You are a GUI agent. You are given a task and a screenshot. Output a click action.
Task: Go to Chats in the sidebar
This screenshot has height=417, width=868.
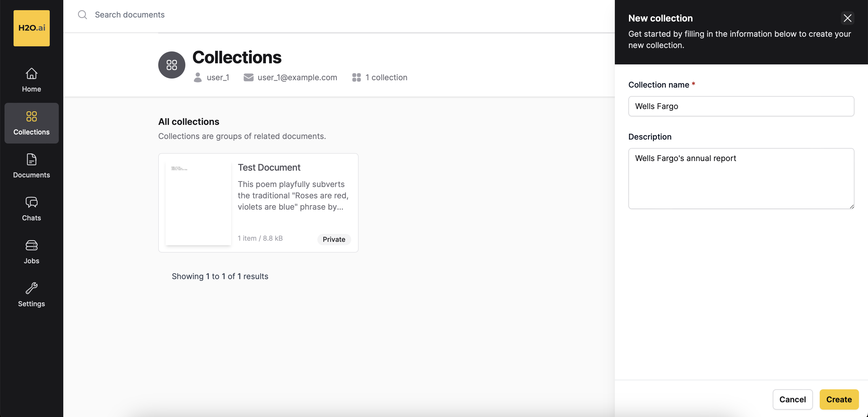pos(31,209)
